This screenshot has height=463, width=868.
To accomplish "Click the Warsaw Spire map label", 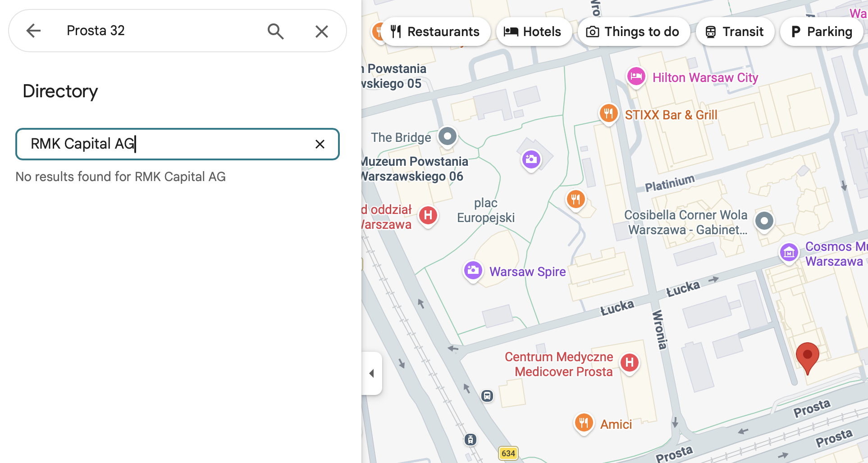I will [528, 272].
